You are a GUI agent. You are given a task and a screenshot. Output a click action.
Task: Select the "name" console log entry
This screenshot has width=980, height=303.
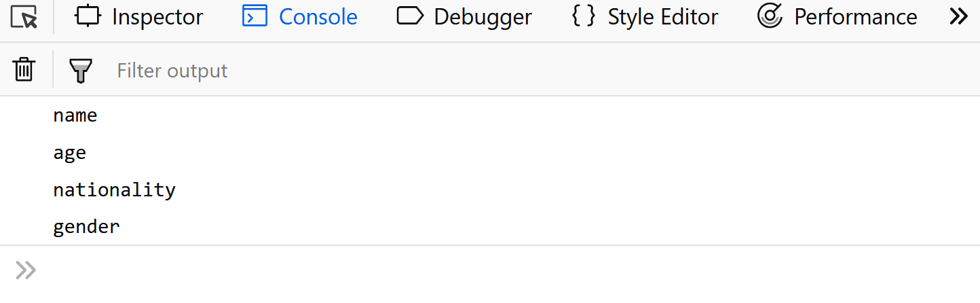(x=75, y=115)
